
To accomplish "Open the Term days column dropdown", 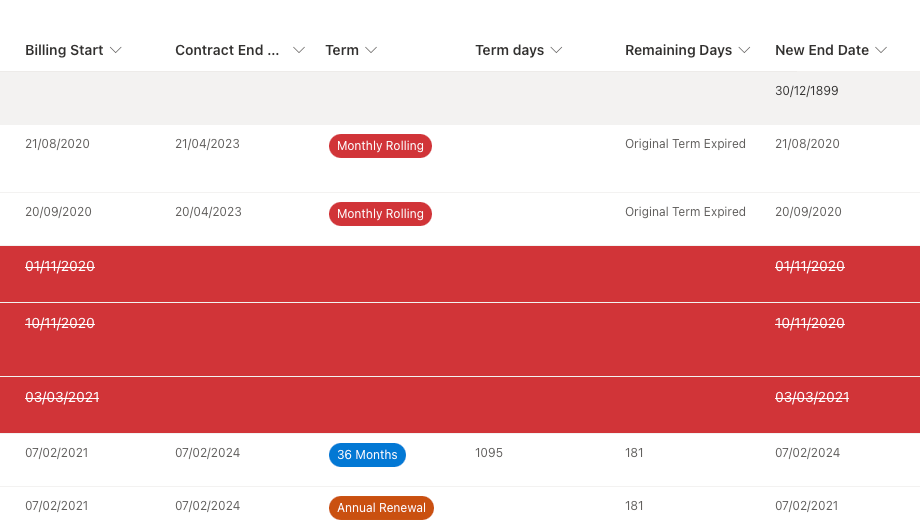I will 556,50.
